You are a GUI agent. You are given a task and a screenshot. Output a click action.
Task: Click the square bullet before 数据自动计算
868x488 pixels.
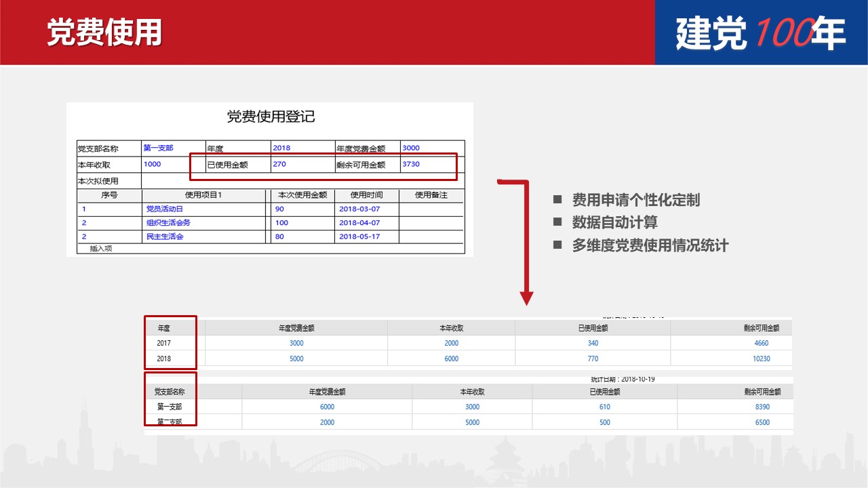557,222
